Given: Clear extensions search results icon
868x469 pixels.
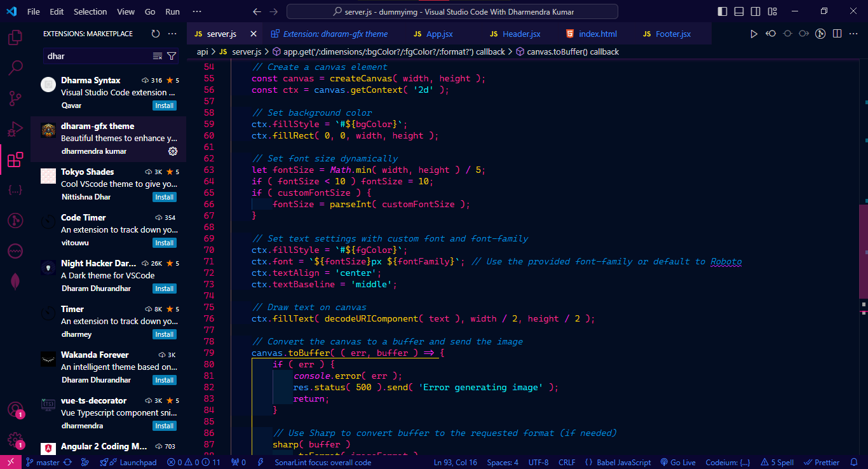Looking at the screenshot, I should point(158,56).
